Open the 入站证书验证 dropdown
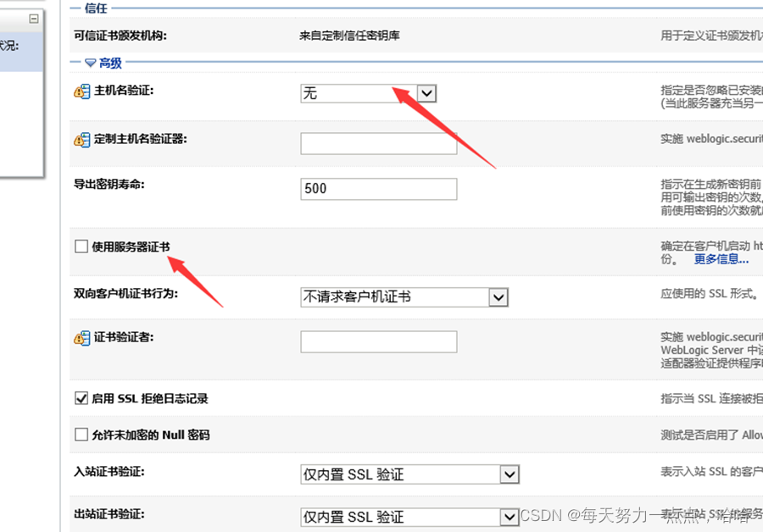 coord(510,474)
